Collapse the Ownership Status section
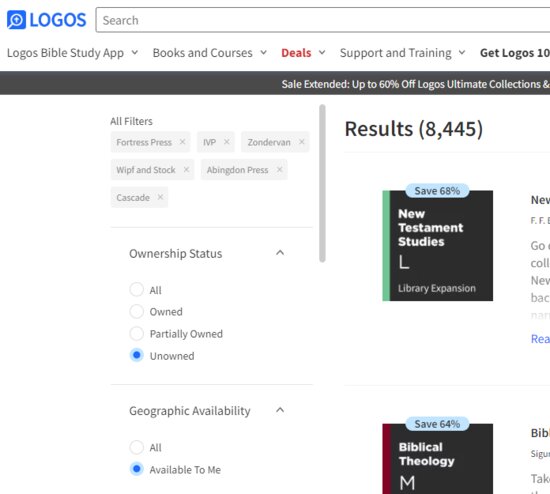Viewport: 550px width, 494px height. coord(280,253)
